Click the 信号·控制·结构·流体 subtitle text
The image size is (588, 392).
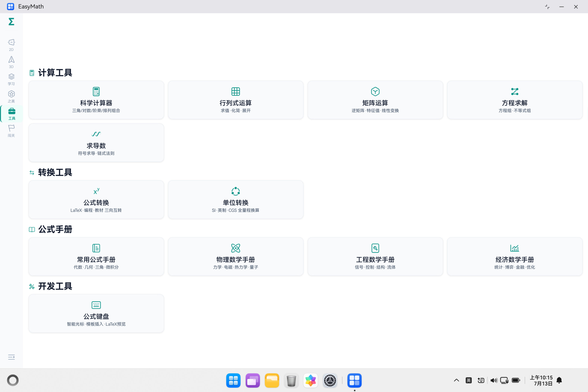375,267
